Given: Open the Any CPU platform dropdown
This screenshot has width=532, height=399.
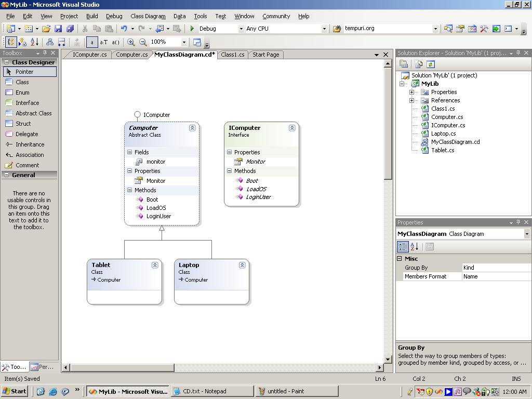Looking at the screenshot, I should tap(324, 29).
